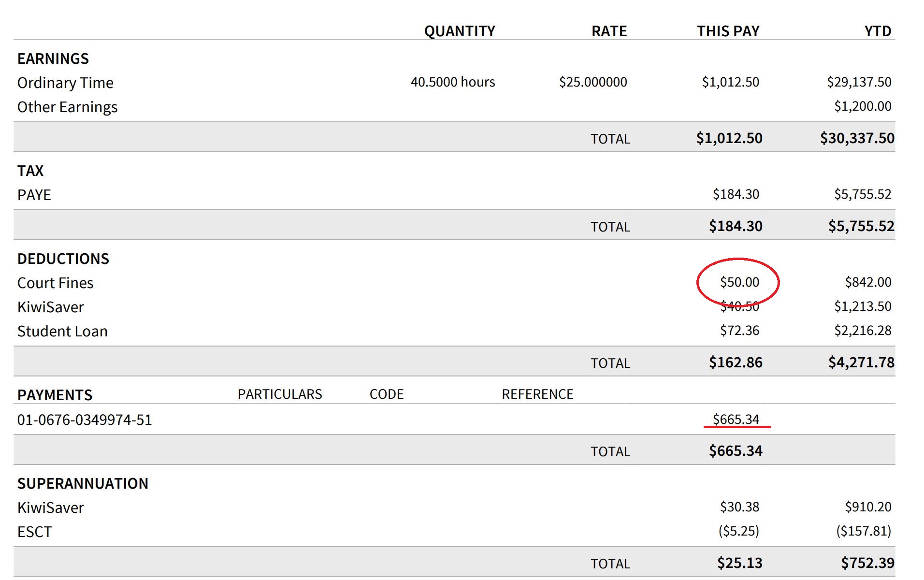Click the YTD column header
This screenshot has height=580, width=924.
(878, 31)
